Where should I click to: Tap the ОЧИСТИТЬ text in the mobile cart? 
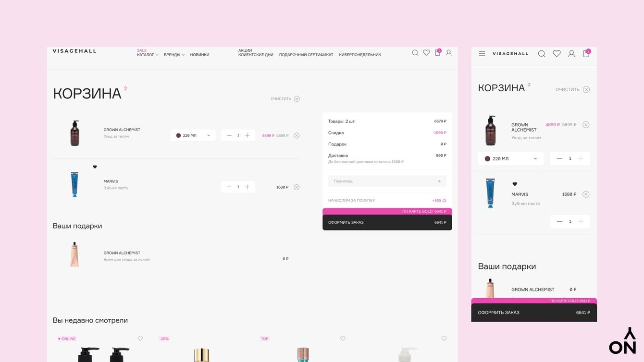(568, 89)
